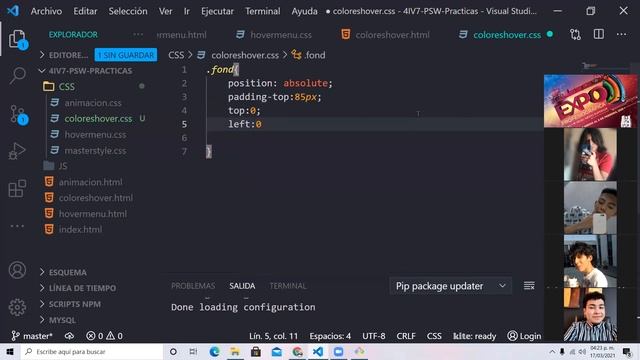Expand the Esquema section
640x360 pixels.
click(x=63, y=272)
